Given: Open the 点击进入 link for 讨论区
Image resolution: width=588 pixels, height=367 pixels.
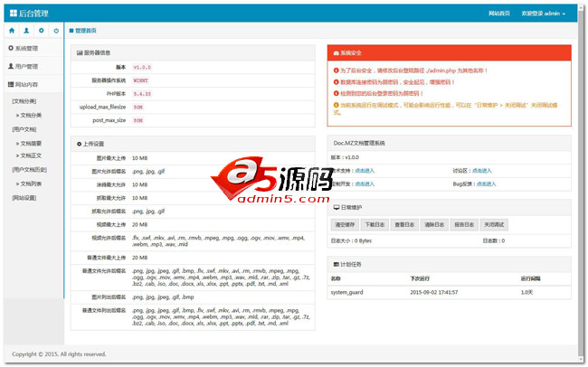Looking at the screenshot, I should click(x=482, y=171).
